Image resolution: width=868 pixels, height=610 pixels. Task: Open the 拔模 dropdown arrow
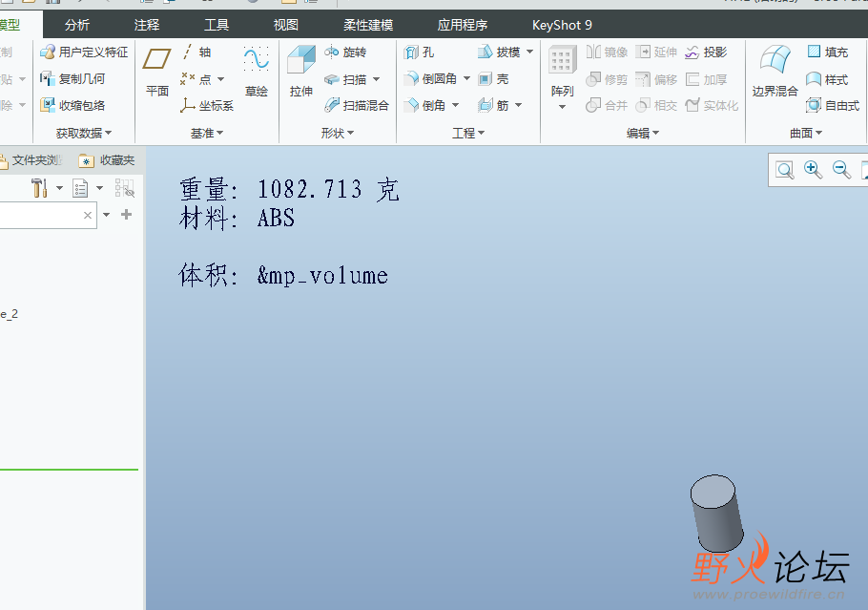coord(529,53)
